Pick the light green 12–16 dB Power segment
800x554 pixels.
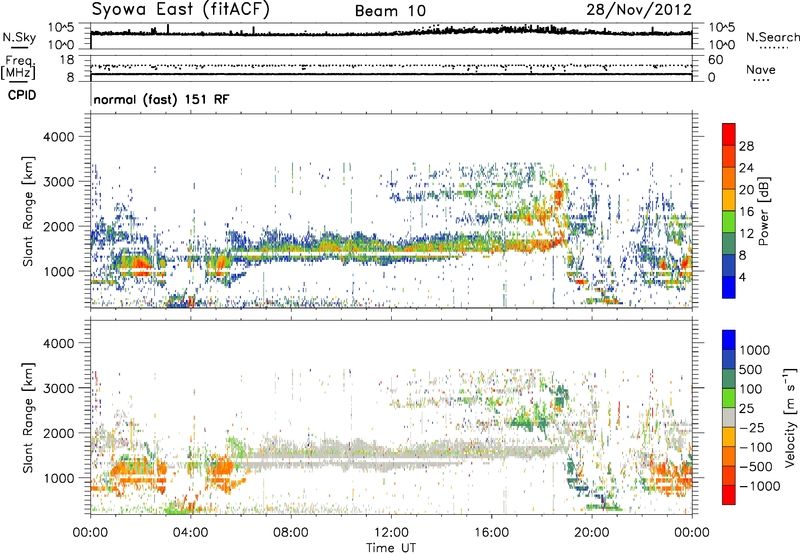pyautogui.click(x=729, y=222)
